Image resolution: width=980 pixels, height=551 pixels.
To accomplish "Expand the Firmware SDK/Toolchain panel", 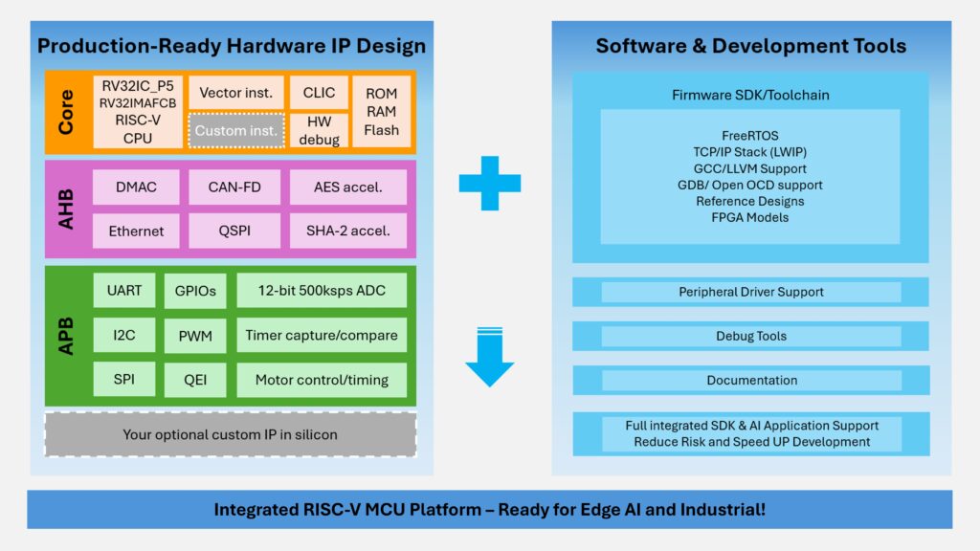I will coord(750,95).
